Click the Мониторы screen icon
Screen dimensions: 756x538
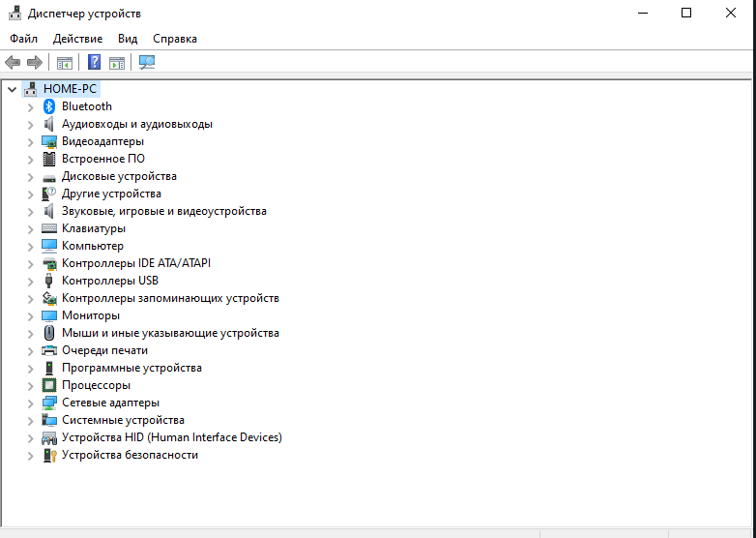(x=49, y=315)
